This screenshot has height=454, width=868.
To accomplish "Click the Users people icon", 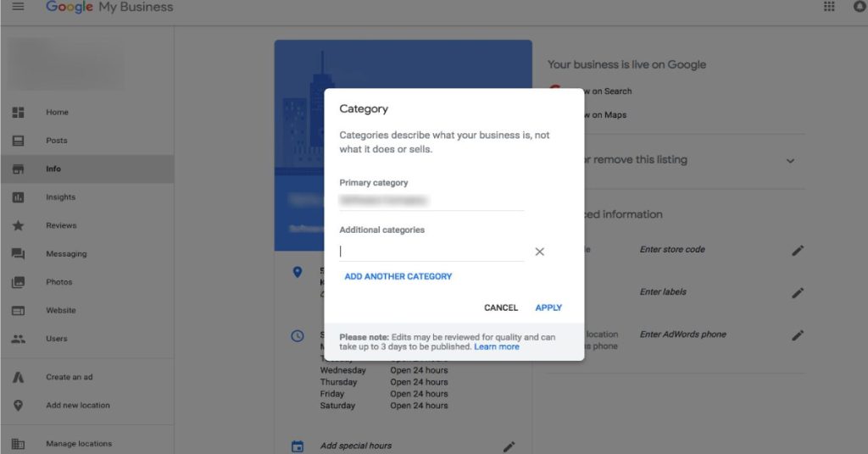I will 19,339.
